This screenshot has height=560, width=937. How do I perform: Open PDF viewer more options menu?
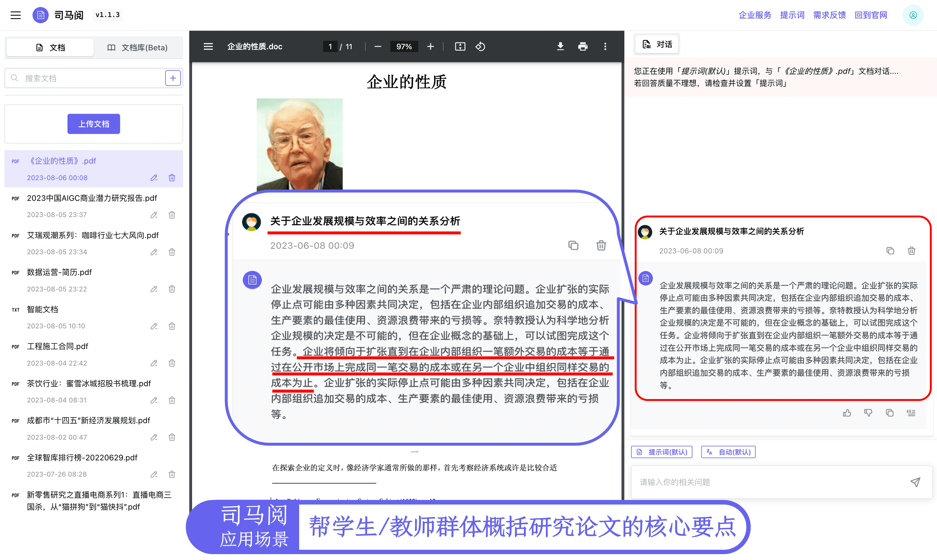[x=605, y=46]
